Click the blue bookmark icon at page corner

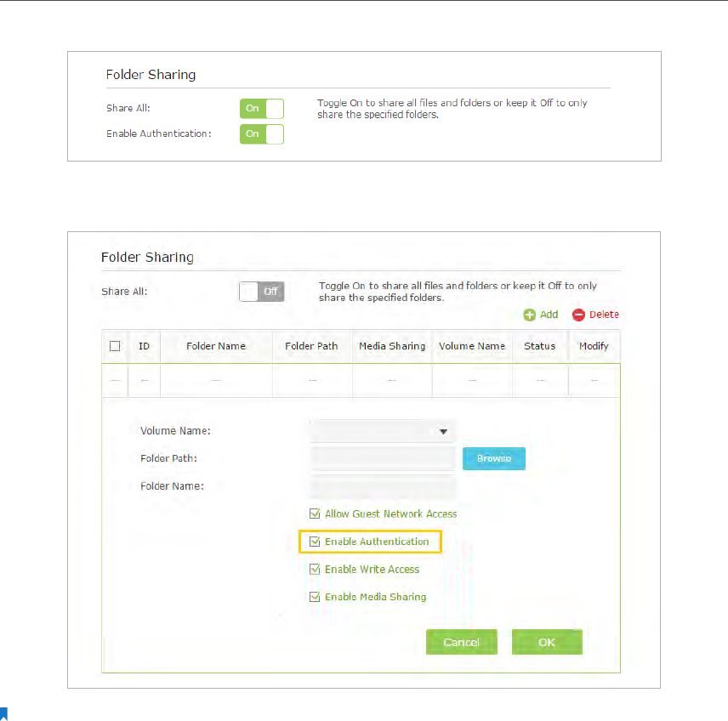tap(3, 713)
